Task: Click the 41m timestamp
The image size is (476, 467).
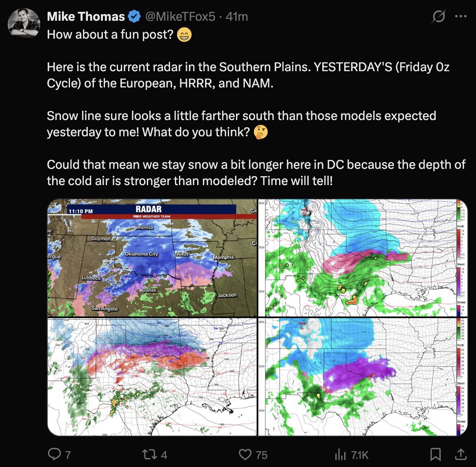Action: coord(237,17)
